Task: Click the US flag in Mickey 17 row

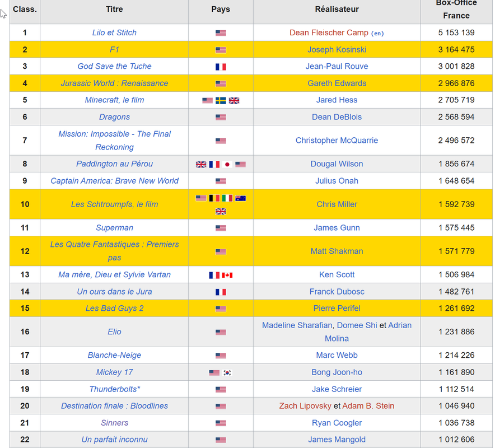Action: [x=214, y=372]
